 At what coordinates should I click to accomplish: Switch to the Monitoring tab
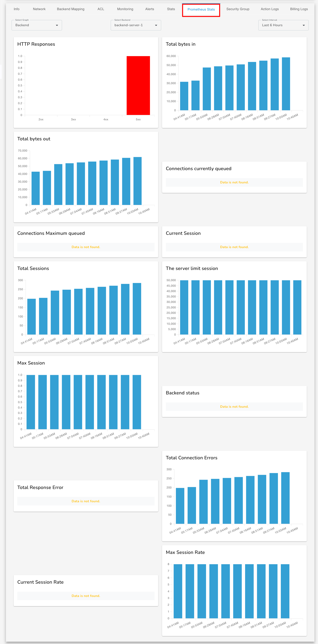[x=125, y=9]
